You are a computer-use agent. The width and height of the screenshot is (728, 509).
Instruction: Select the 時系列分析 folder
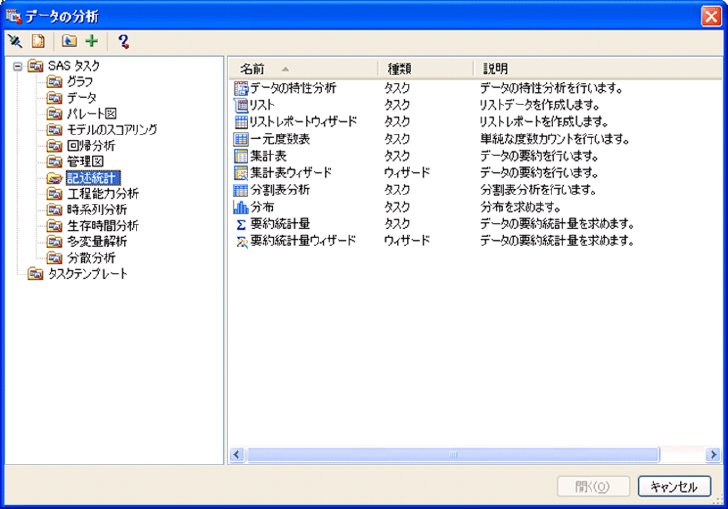point(97,209)
